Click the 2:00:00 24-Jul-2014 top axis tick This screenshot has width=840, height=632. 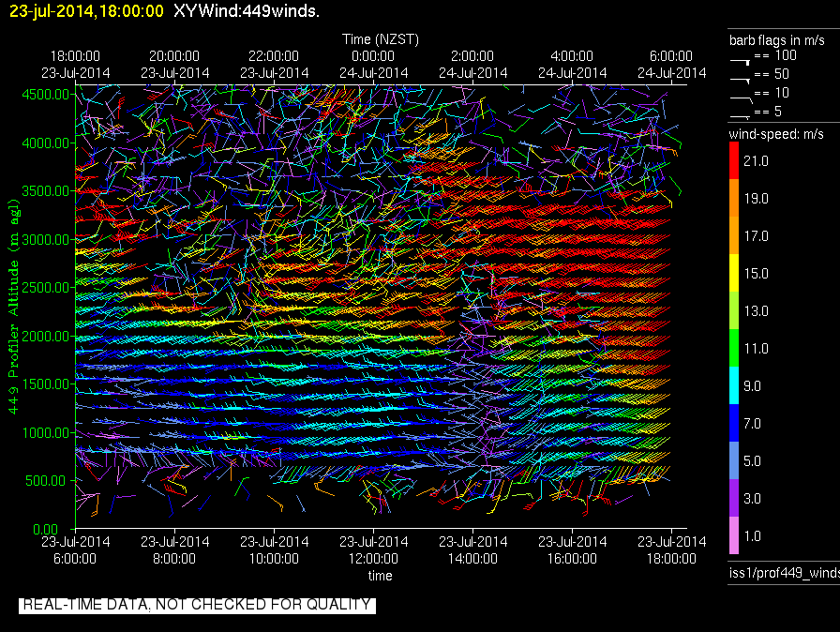[472, 65]
